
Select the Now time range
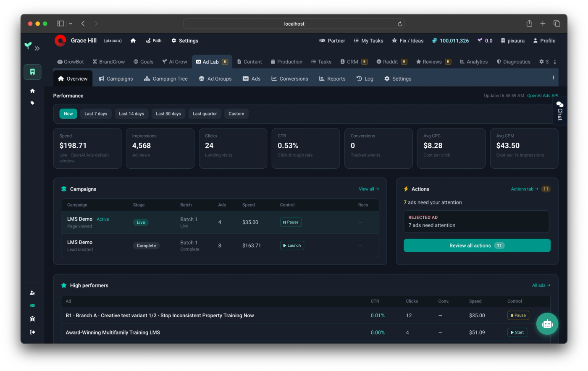68,114
